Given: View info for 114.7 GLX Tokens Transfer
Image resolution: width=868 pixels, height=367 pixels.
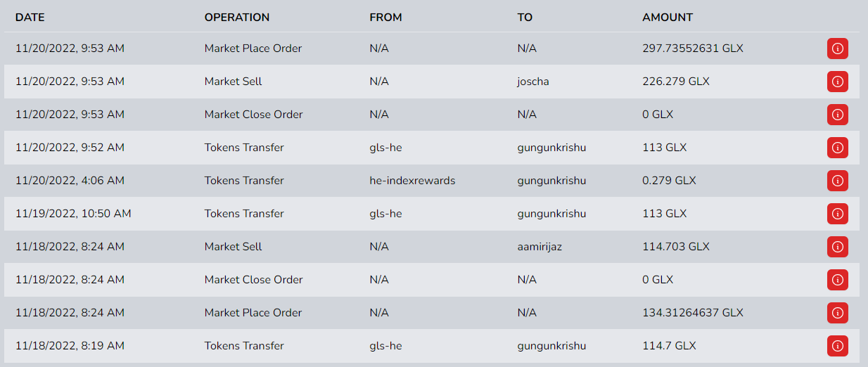Looking at the screenshot, I should [837, 346].
